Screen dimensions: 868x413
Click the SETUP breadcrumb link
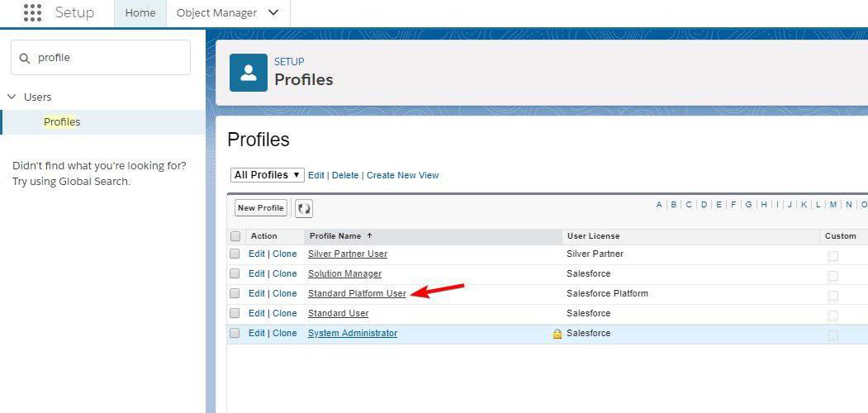point(290,61)
